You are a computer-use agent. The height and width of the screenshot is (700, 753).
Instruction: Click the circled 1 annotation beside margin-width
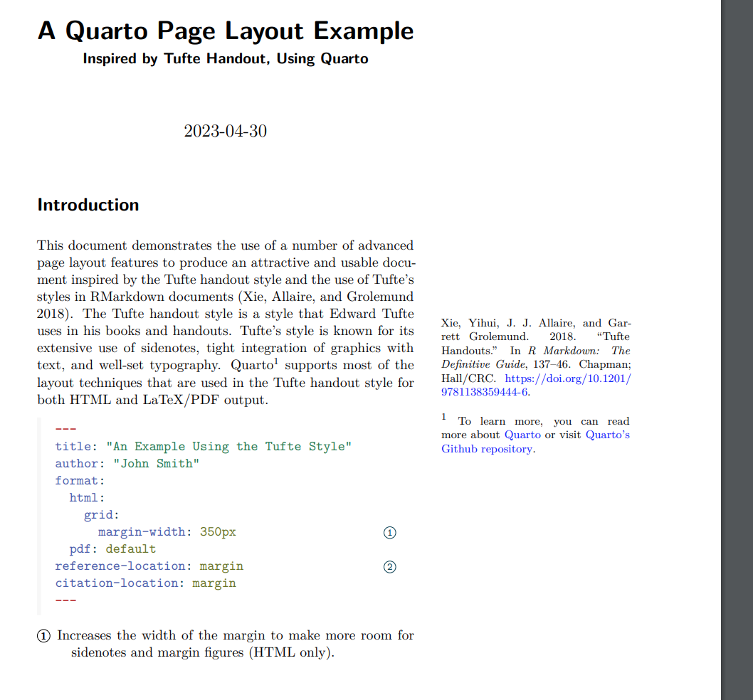tap(390, 533)
